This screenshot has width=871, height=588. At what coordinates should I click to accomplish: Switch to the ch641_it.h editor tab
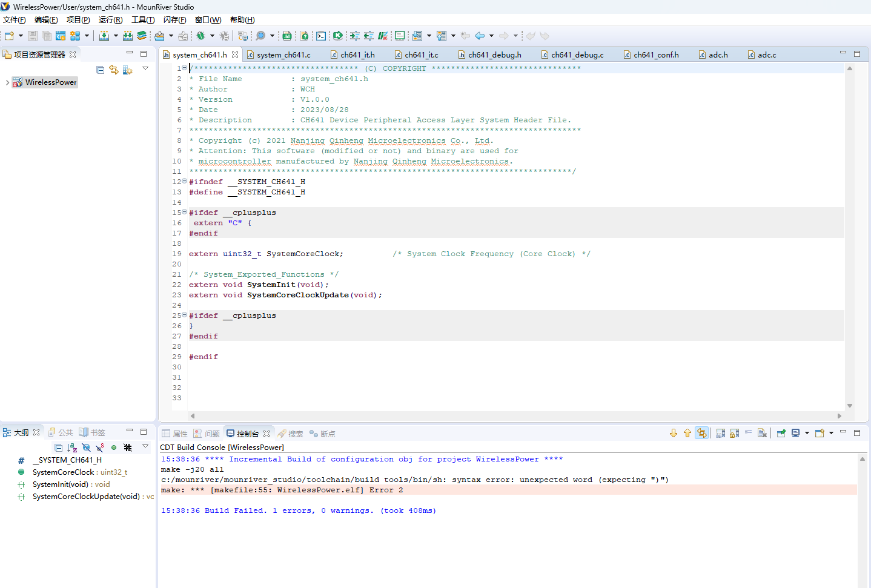coord(353,55)
